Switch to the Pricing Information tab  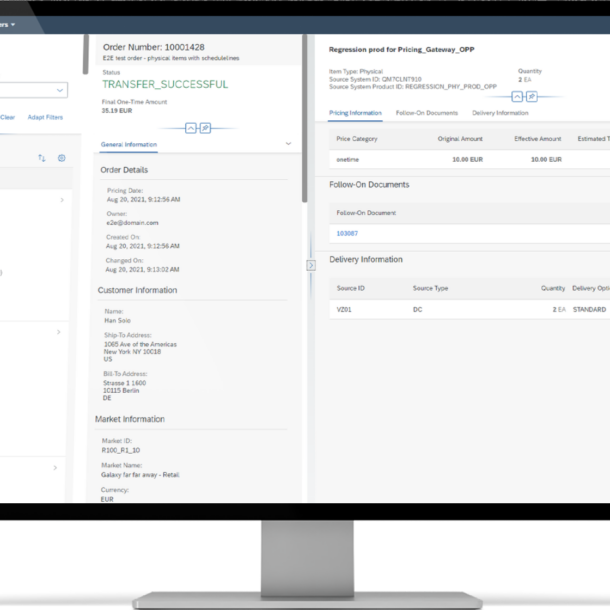[355, 113]
